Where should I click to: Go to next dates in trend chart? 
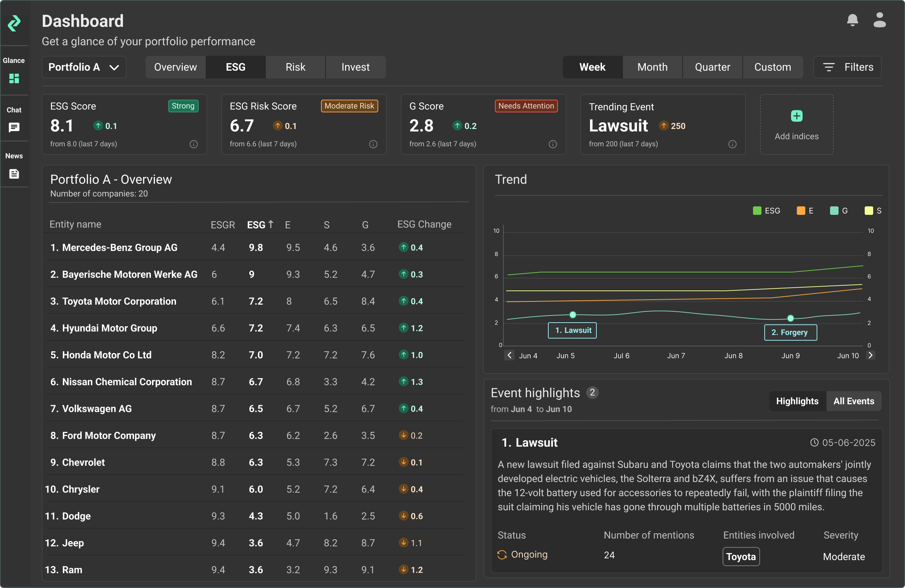[x=870, y=355]
